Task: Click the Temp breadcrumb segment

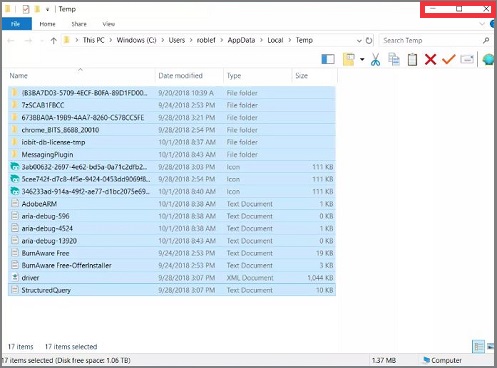Action: 304,40
